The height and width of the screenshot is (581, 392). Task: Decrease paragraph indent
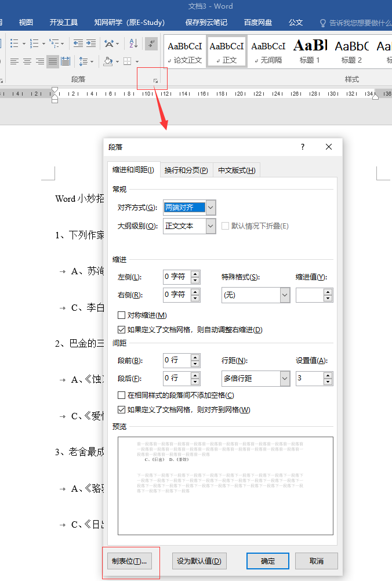tap(78, 43)
